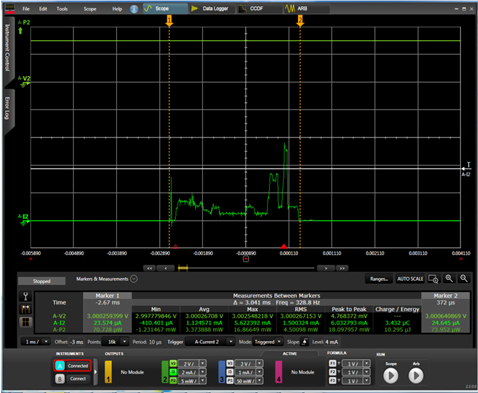Screen dimensions: 478x393
Task: Switch to the CCDF tab
Action: point(259,9)
